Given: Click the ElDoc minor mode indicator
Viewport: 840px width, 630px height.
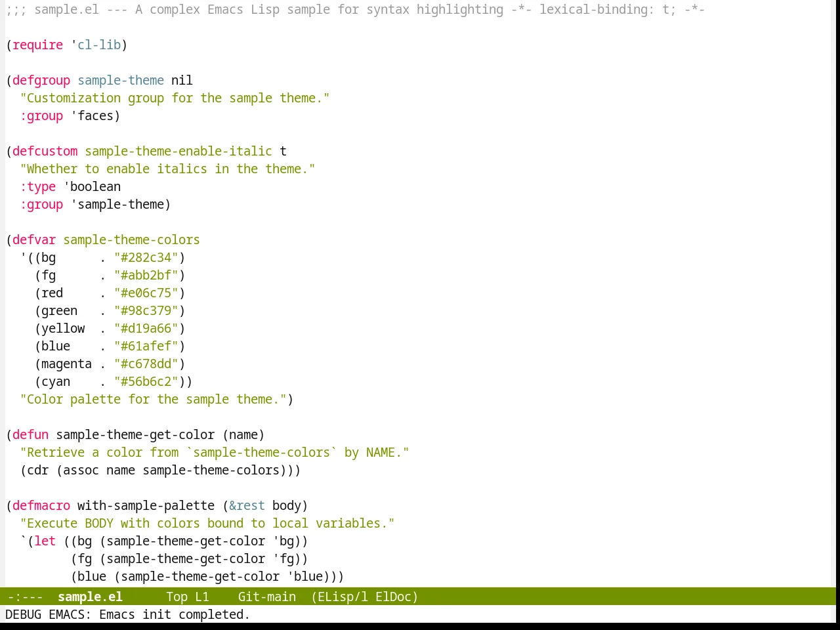Looking at the screenshot, I should 397,597.
